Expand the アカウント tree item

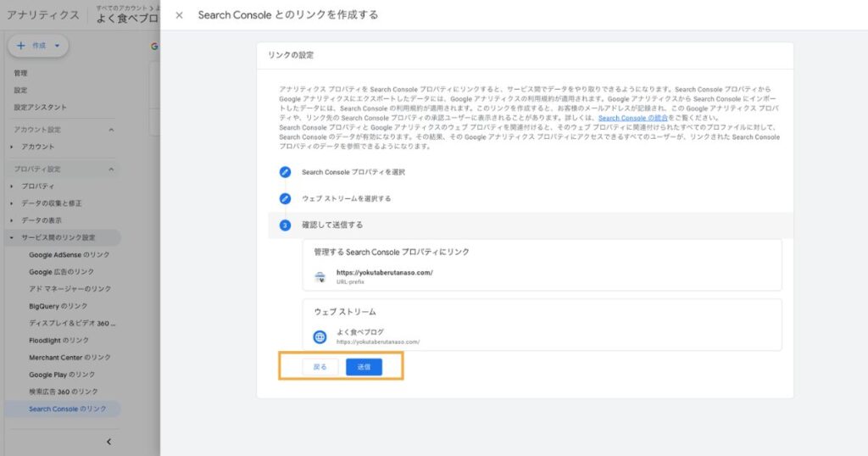pos(37,147)
